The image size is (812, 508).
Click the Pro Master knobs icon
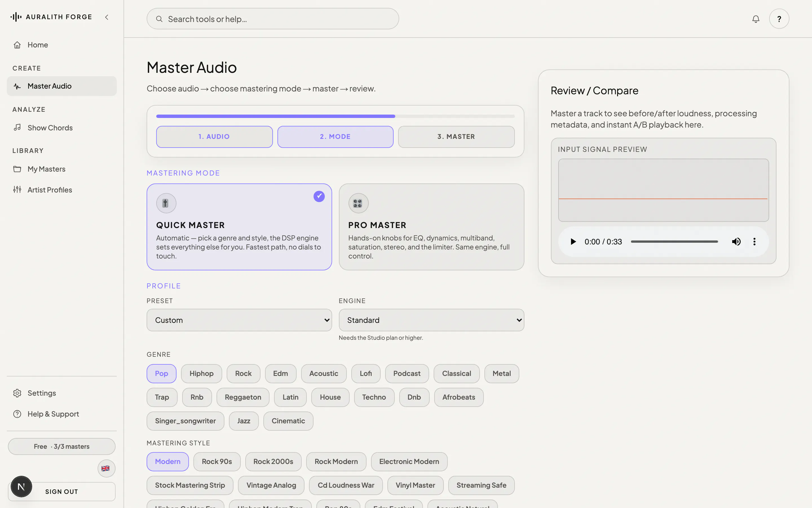(358, 203)
